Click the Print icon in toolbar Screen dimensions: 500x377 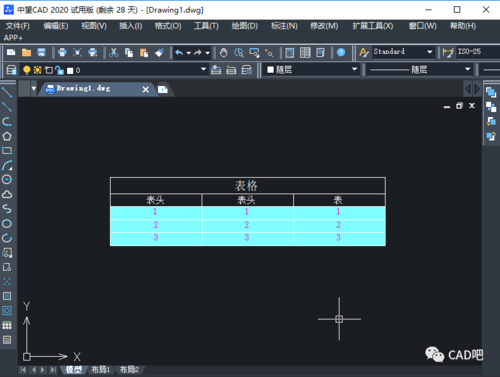62,52
